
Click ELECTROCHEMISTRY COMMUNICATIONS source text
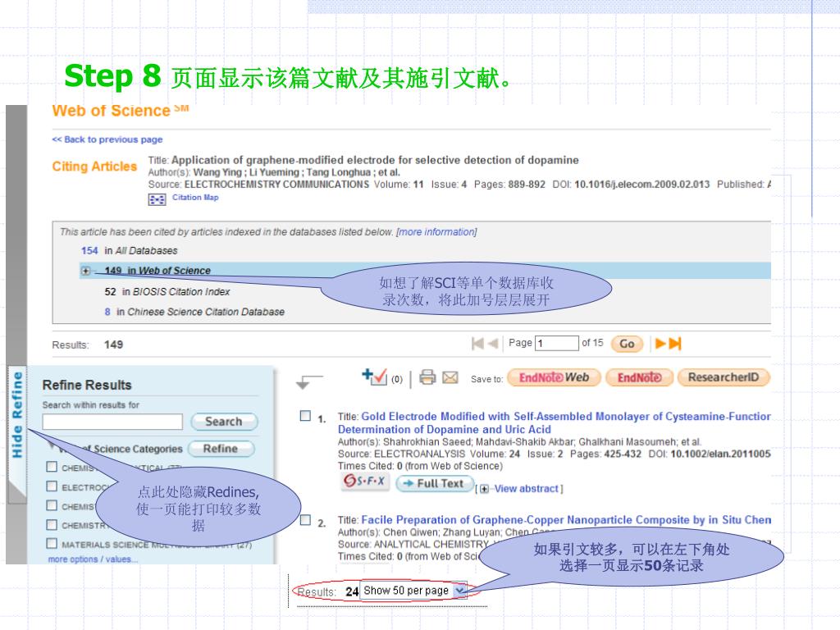[x=276, y=185]
